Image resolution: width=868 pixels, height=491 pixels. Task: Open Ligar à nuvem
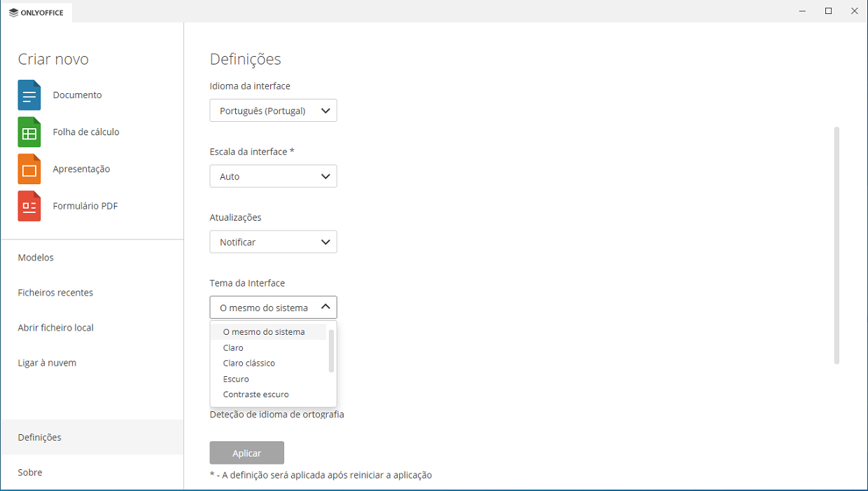tap(92, 363)
